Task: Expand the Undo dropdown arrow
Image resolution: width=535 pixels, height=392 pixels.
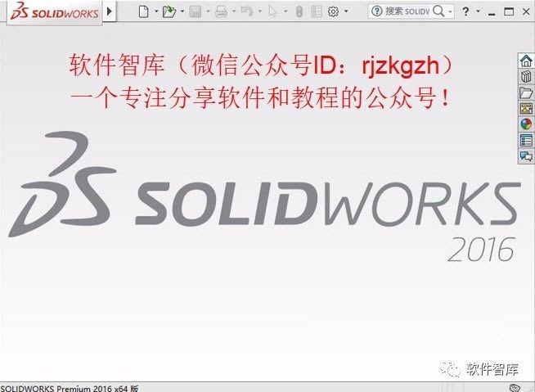Action: [259, 11]
